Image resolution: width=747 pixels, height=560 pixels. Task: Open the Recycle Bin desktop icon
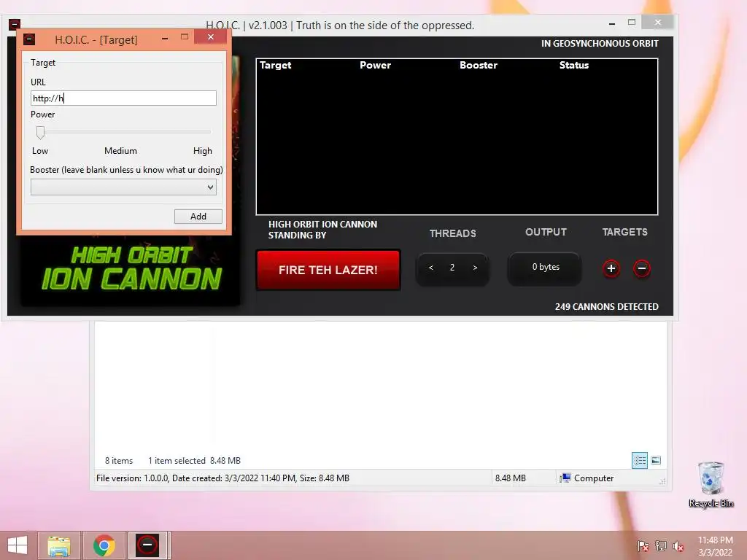tap(711, 484)
